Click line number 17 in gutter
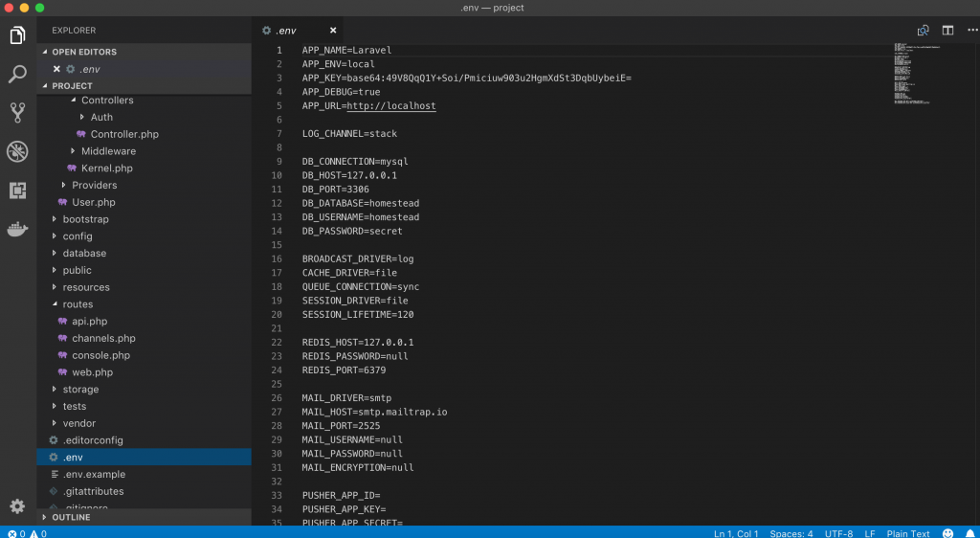980x538 pixels. click(277, 273)
